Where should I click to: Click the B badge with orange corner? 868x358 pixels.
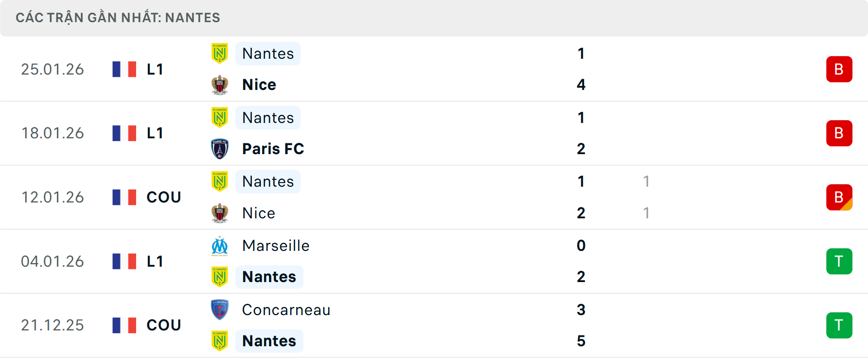tap(839, 197)
